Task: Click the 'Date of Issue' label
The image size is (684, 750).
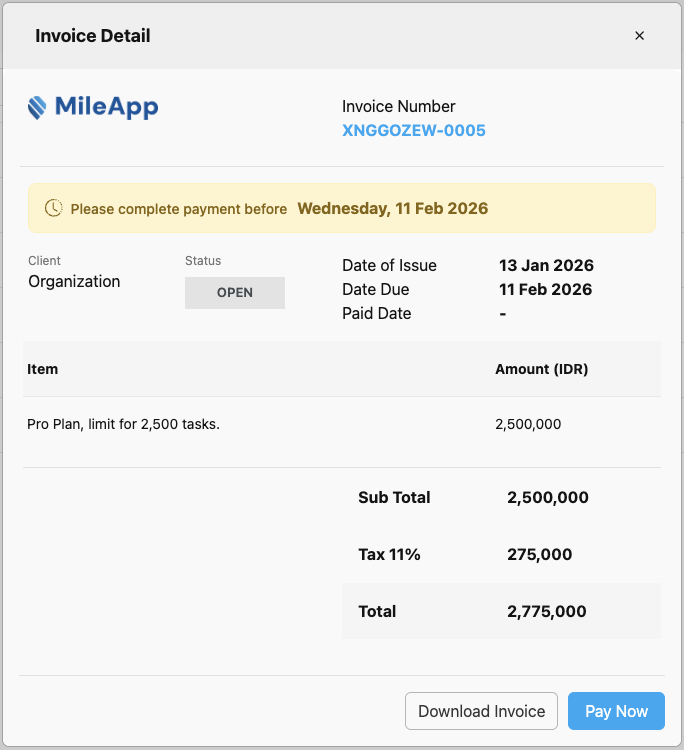Action: (389, 265)
